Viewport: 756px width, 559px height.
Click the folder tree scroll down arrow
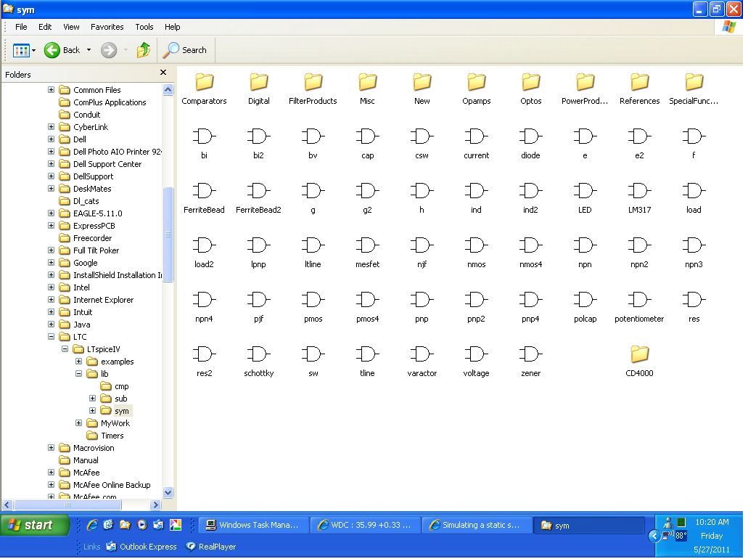168,492
